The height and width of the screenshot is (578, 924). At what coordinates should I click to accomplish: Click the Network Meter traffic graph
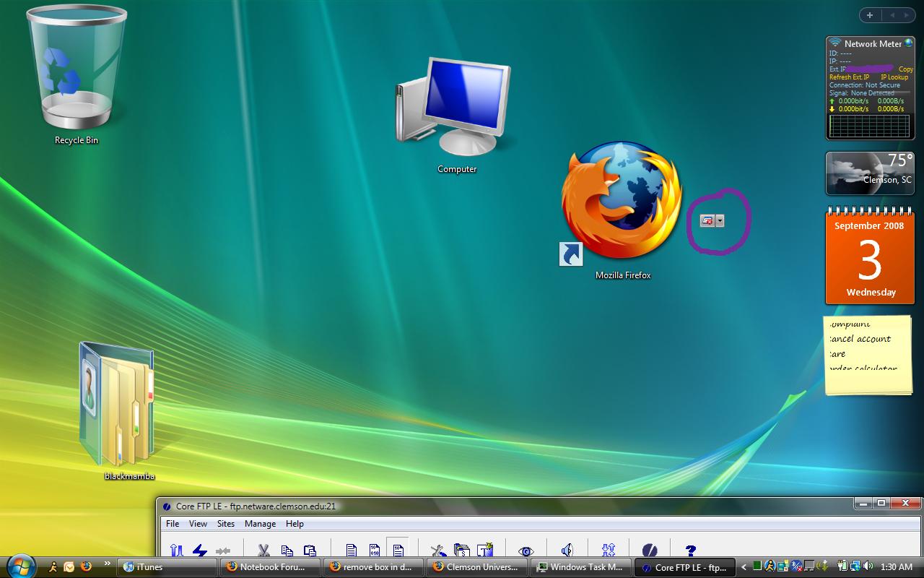point(869,126)
